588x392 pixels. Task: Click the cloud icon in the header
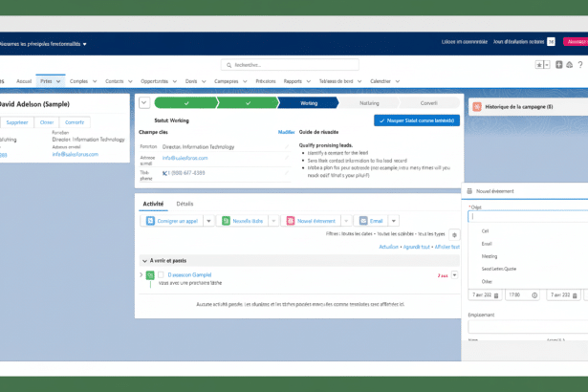point(569,65)
